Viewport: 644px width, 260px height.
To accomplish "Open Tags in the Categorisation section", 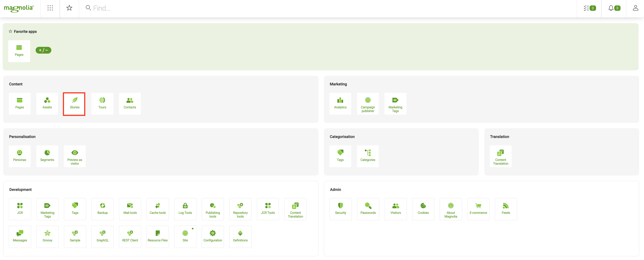I will [x=340, y=156].
